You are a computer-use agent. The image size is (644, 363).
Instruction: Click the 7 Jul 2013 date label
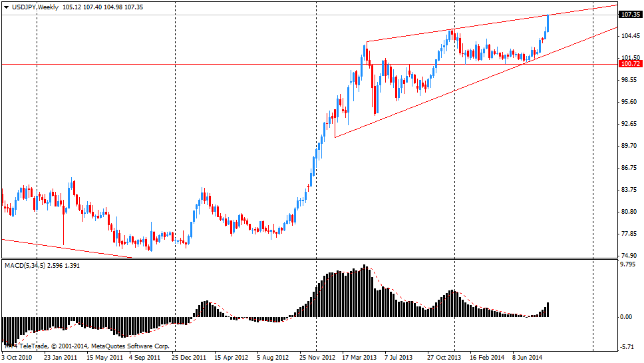[x=399, y=357]
